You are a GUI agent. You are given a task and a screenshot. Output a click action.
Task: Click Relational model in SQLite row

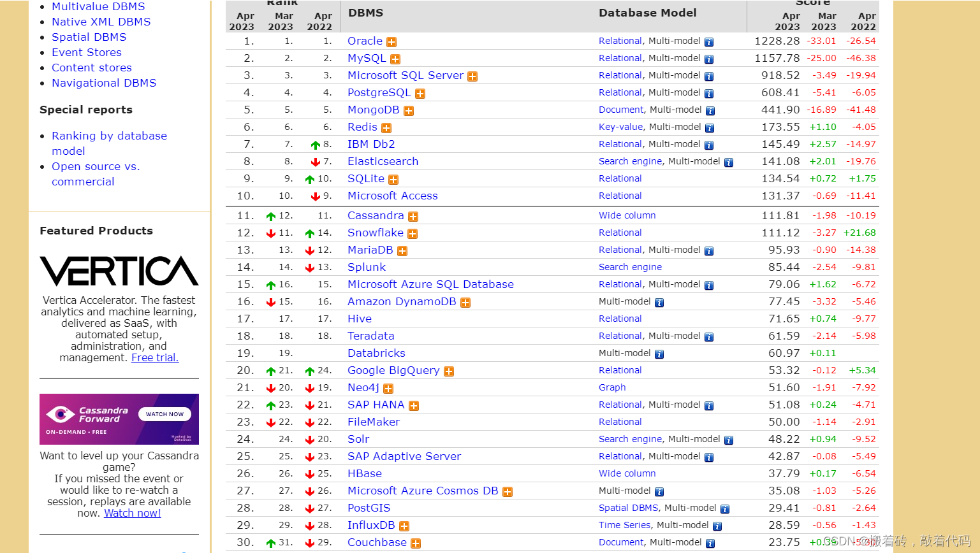click(620, 178)
